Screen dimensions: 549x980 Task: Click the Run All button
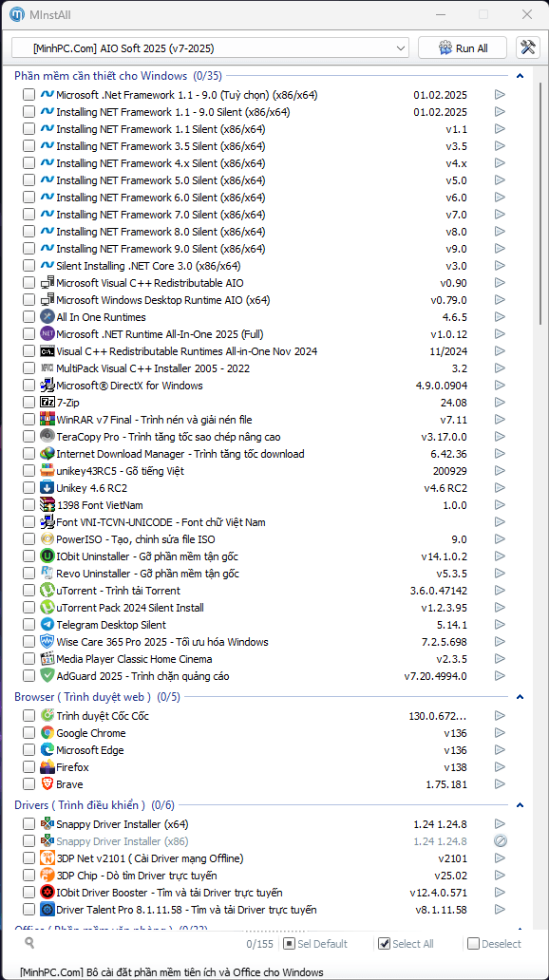[464, 48]
